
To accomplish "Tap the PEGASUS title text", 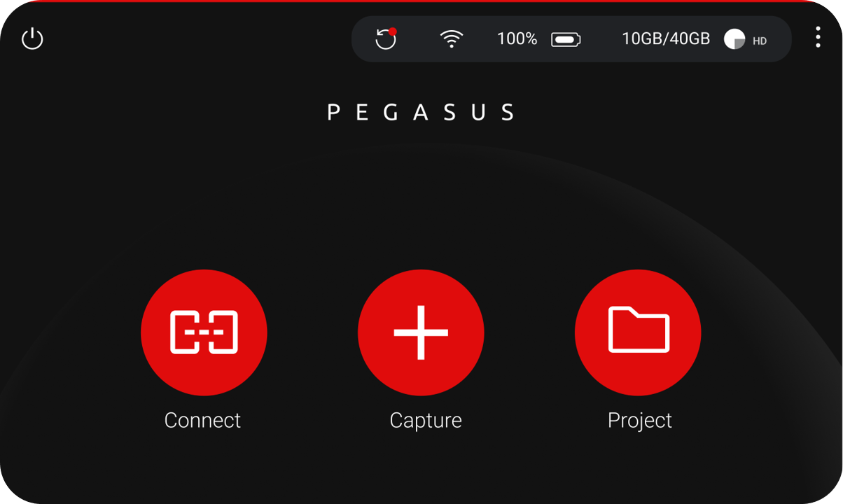I will pos(421,113).
